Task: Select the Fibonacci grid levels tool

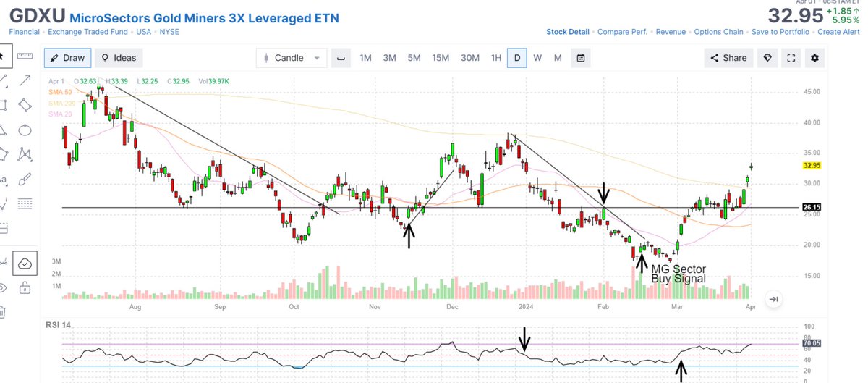Action: 26,203
